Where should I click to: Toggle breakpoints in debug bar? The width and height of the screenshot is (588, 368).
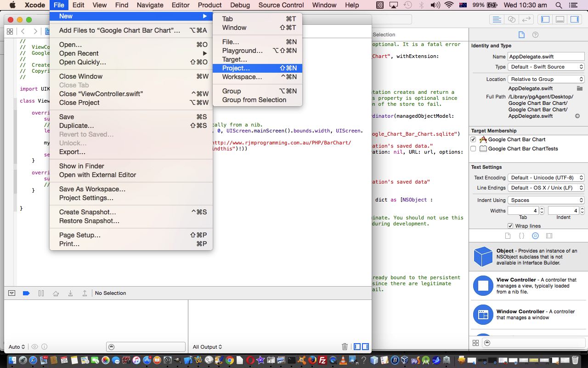click(26, 293)
